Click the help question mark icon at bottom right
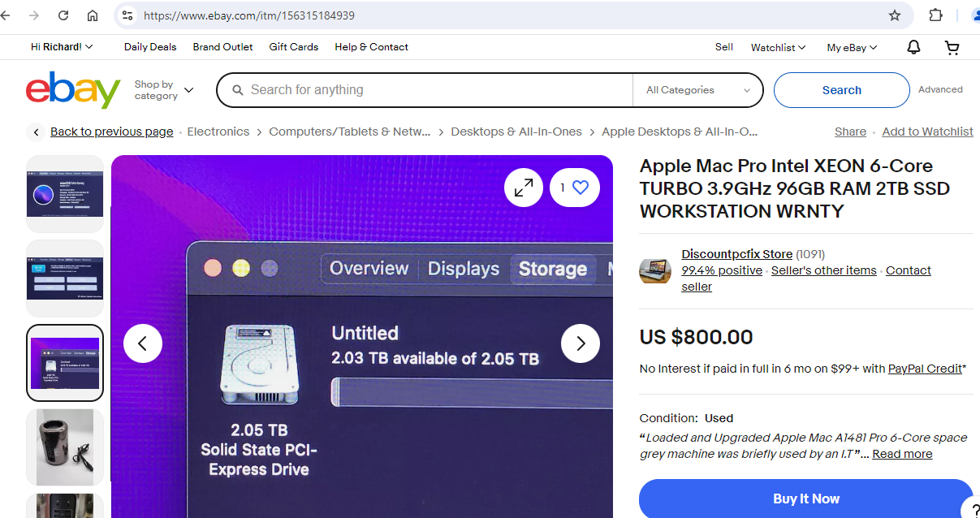Screen dimensions: 980x518 973,509
